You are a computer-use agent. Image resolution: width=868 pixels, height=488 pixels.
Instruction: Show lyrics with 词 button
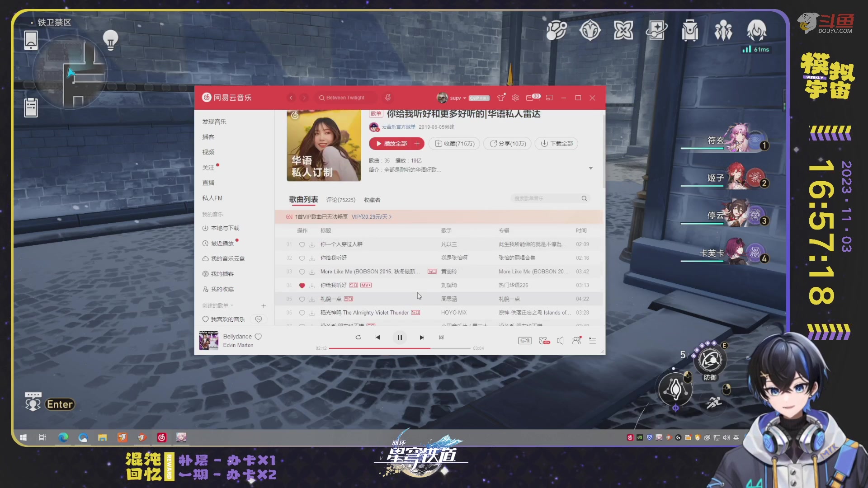(x=441, y=338)
